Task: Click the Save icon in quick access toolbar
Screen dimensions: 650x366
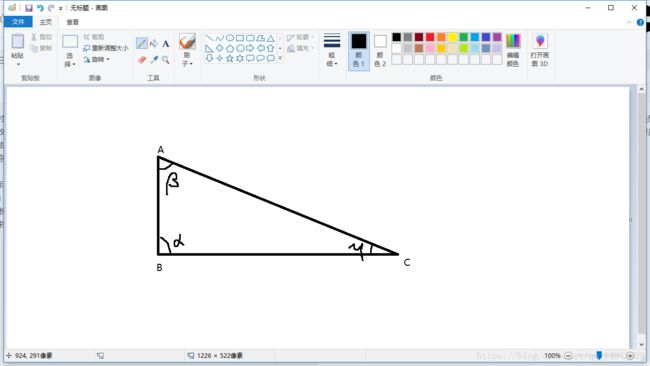Action: pos(29,8)
